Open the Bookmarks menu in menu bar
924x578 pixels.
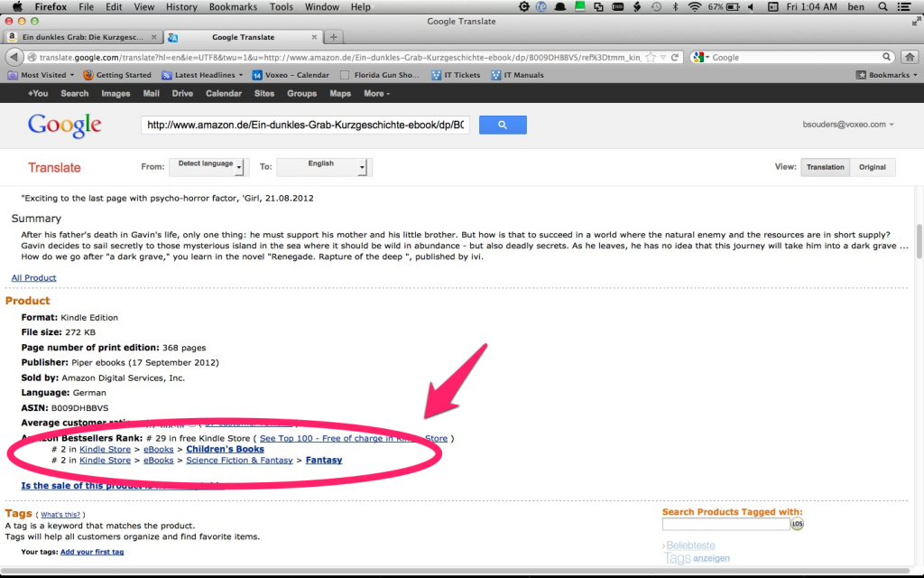pyautogui.click(x=233, y=7)
